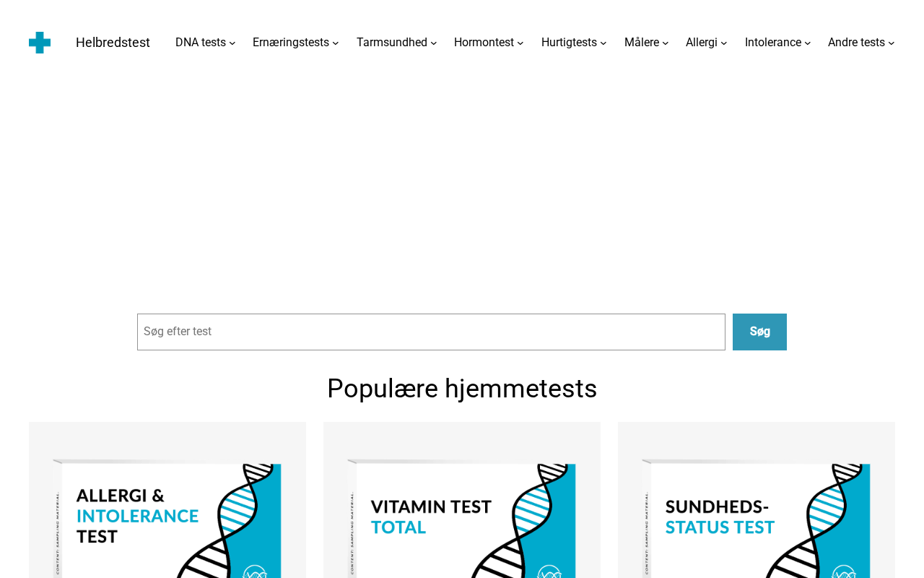Image resolution: width=924 pixels, height=578 pixels.
Task: Expand the Intolerance chevron
Action: [x=808, y=43]
